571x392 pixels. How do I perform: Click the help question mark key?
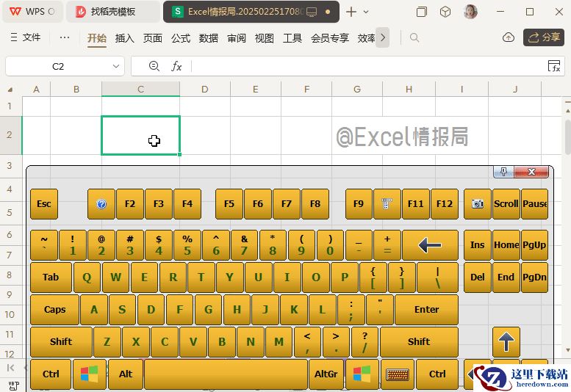tap(101, 204)
